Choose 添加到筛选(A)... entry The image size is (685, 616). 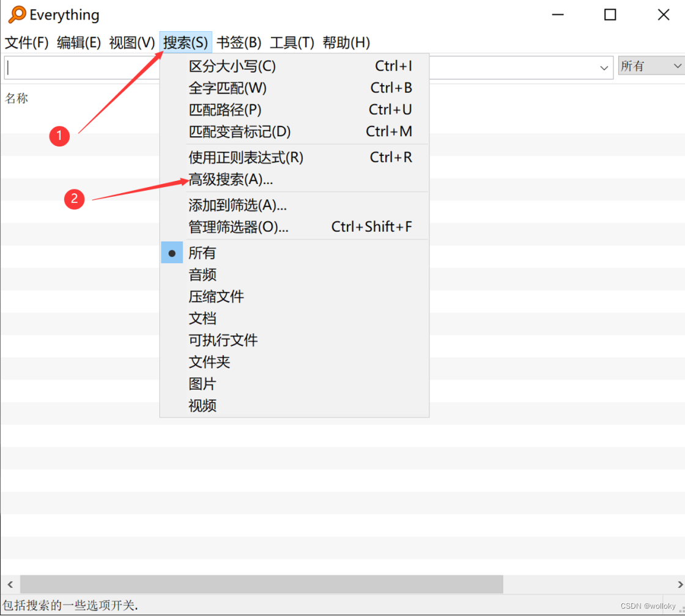tap(294, 205)
